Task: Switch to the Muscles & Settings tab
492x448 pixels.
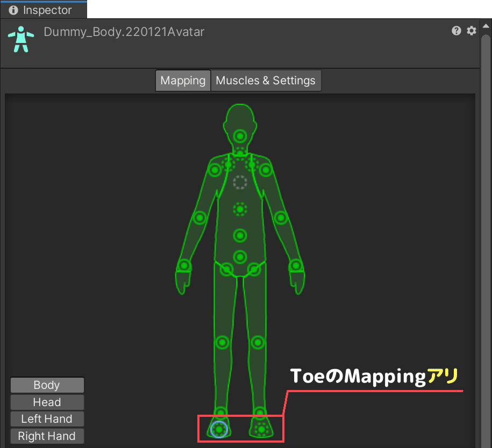Action: coord(266,80)
